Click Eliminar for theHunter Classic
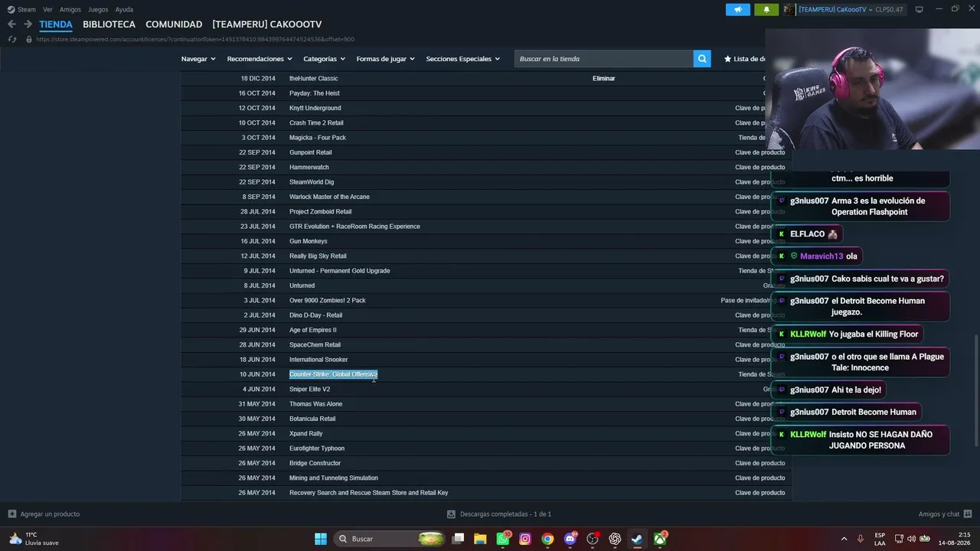This screenshot has height=551, width=980. pos(604,78)
